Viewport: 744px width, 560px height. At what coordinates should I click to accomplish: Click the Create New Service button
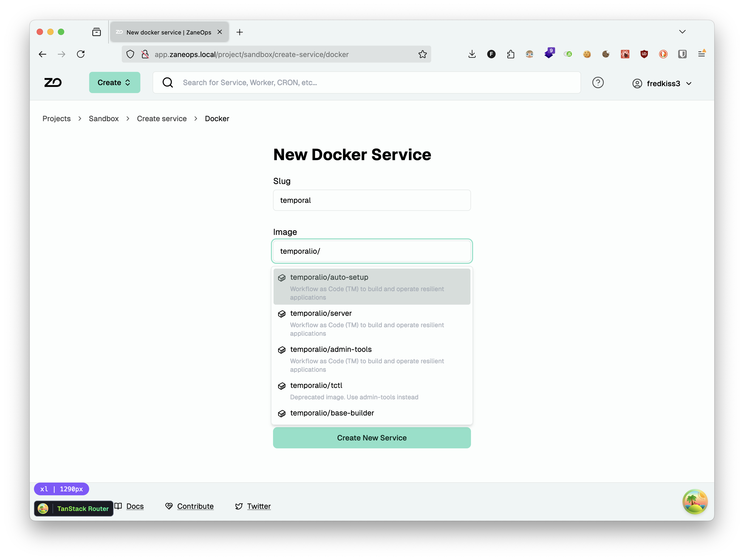(371, 438)
